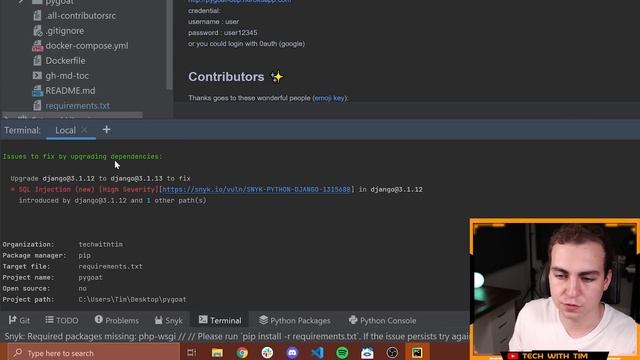Click the 'Project name' pygoat value
Image resolution: width=640 pixels, height=360 pixels.
[x=90, y=278]
